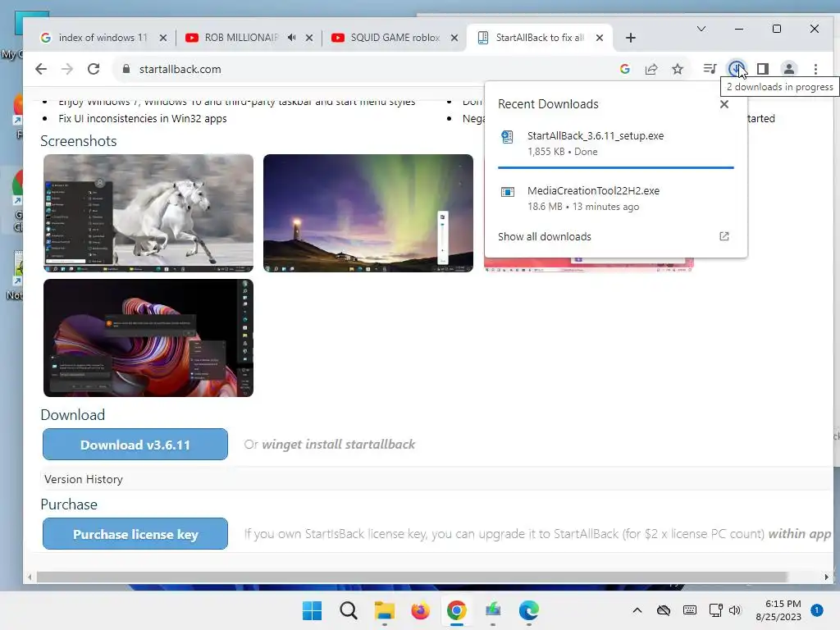Open downloads page external-link icon
Image resolution: width=840 pixels, height=630 pixels.
[724, 236]
